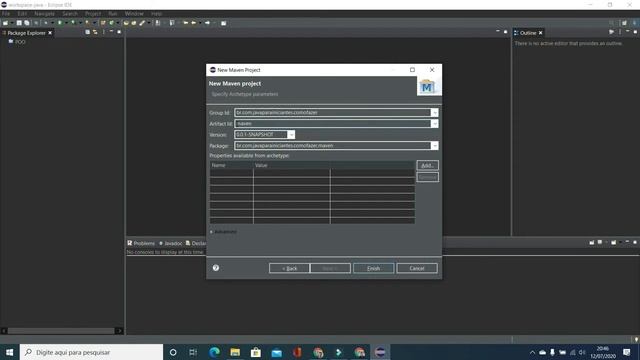Viewport: 640px width, 360px height.
Task: Switch to the Javadoc tab
Action: click(171, 243)
